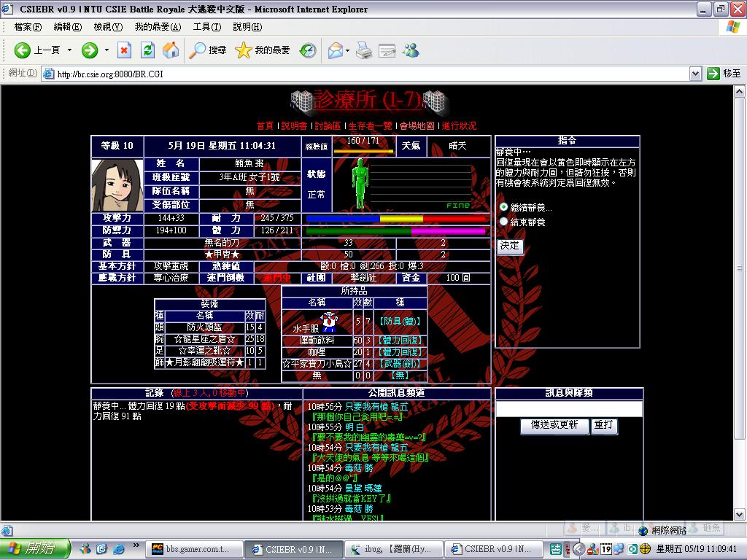
Task: Click the 耐力 blue-yellow-red gauge bar
Action: tap(398, 219)
